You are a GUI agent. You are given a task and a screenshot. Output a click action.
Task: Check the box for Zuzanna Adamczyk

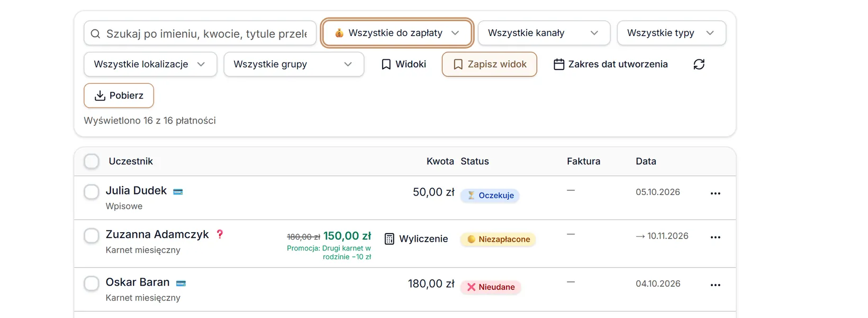pyautogui.click(x=92, y=236)
